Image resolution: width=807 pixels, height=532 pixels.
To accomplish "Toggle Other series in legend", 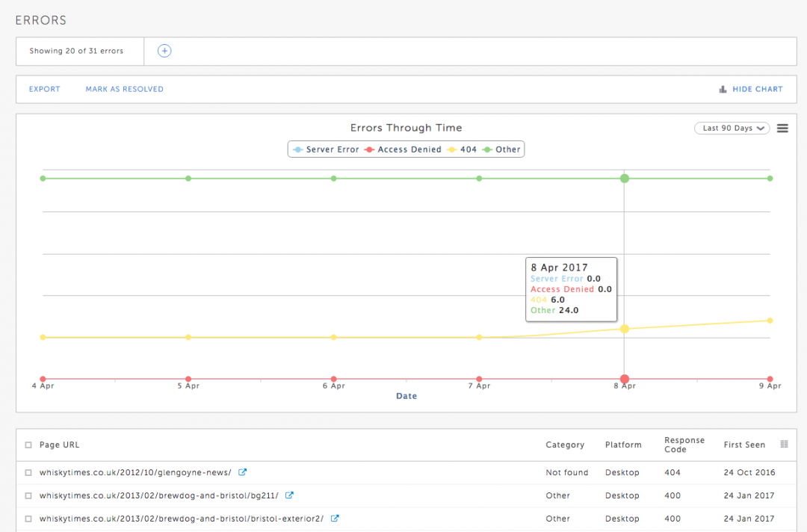I will tap(501, 149).
